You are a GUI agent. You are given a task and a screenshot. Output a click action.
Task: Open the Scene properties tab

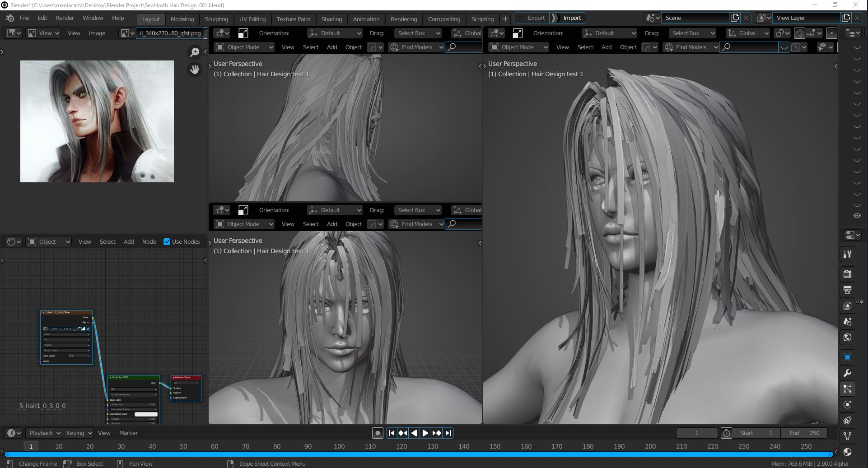848,321
